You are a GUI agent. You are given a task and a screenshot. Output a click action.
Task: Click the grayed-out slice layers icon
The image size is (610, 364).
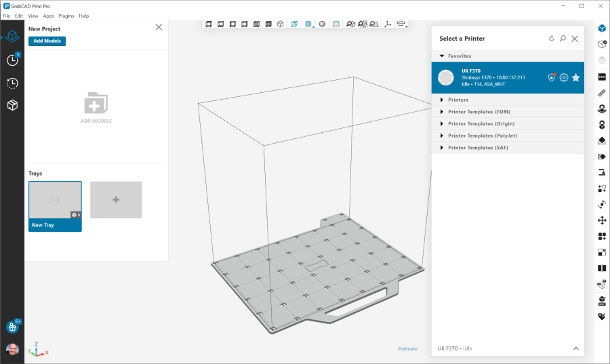602,60
